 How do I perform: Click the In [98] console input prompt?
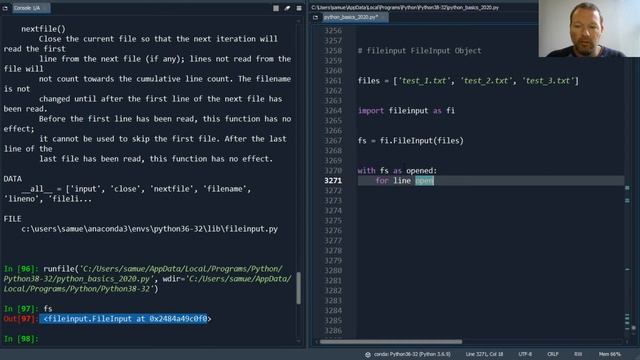[21, 339]
